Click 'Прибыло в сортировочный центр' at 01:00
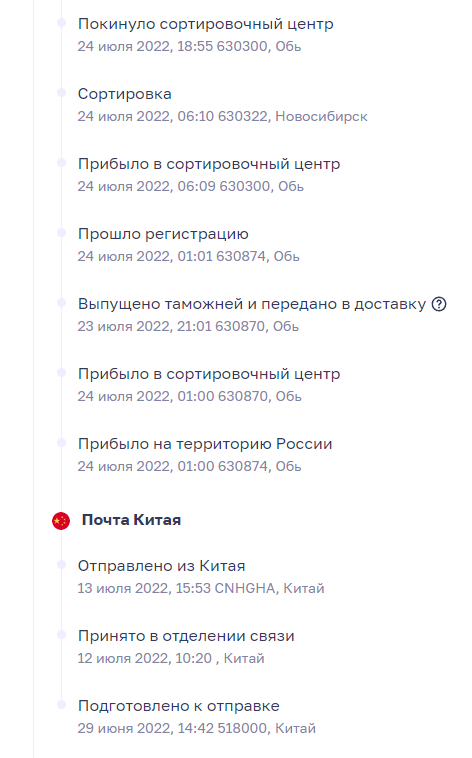Screen dimensions: 472x758 (209, 374)
